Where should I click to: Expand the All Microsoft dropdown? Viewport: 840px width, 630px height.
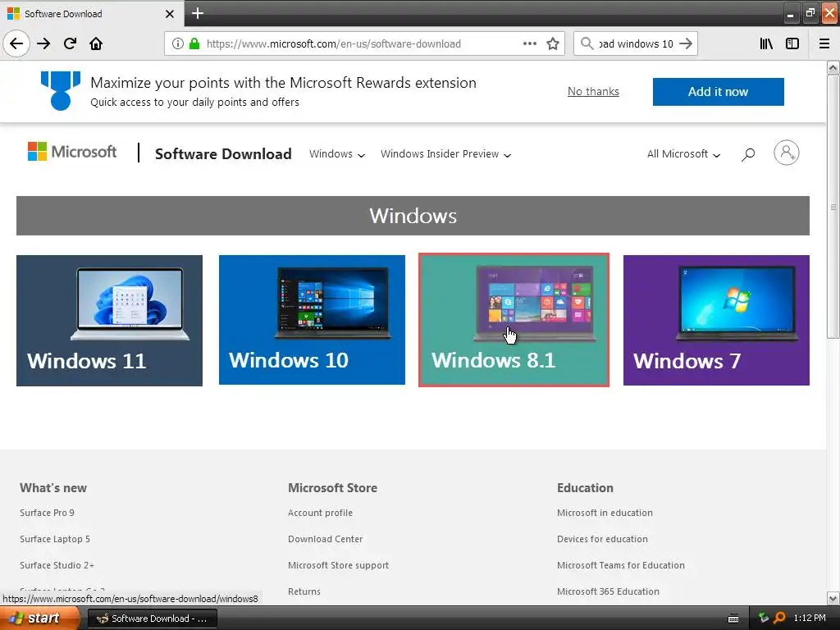point(683,153)
